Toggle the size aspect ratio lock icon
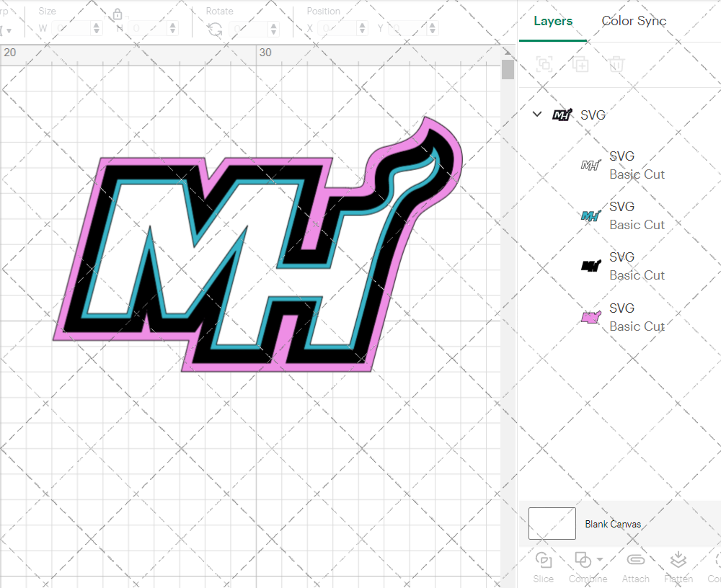This screenshot has width=721, height=588. point(118,14)
